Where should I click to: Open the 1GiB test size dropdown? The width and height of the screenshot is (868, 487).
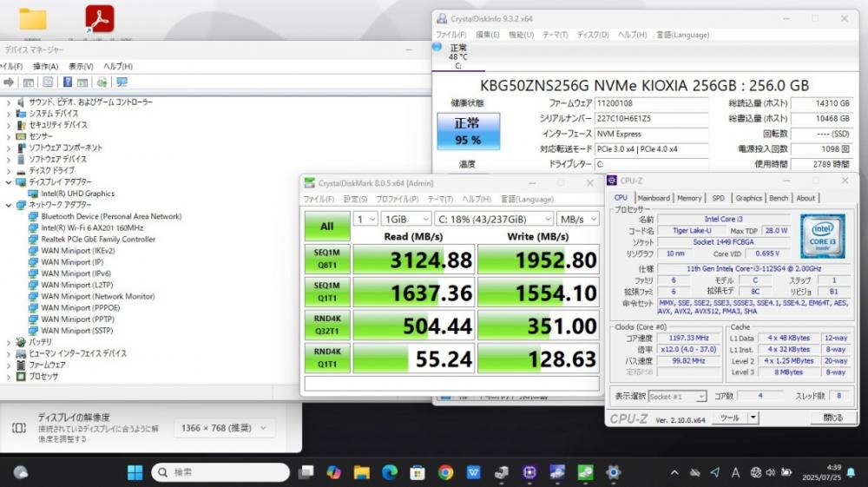pyautogui.click(x=405, y=219)
